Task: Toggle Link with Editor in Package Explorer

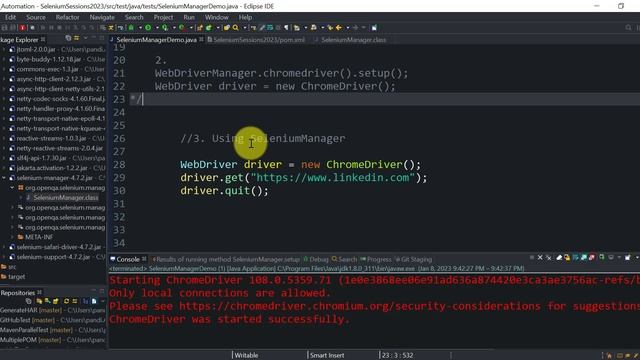Action: click(x=77, y=38)
